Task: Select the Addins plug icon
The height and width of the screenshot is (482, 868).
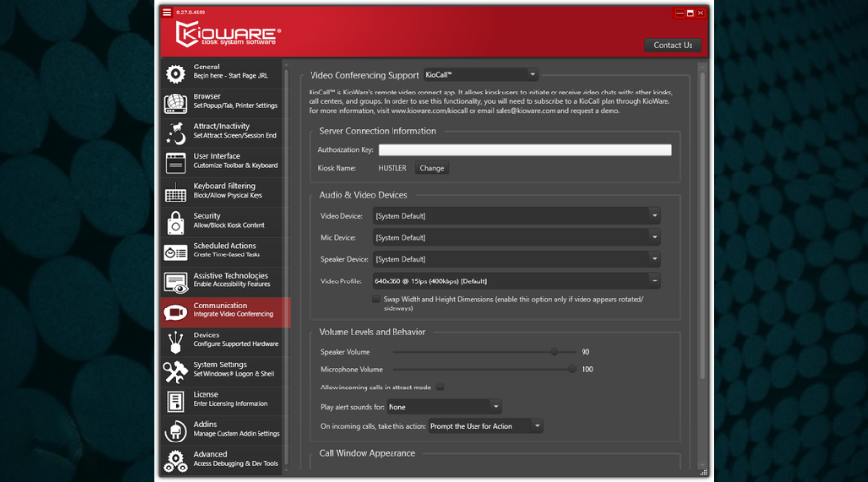Action: (x=176, y=432)
